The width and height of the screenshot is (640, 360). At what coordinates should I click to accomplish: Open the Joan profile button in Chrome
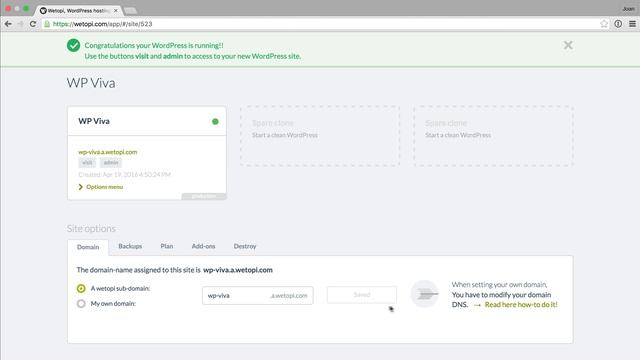(x=628, y=9)
